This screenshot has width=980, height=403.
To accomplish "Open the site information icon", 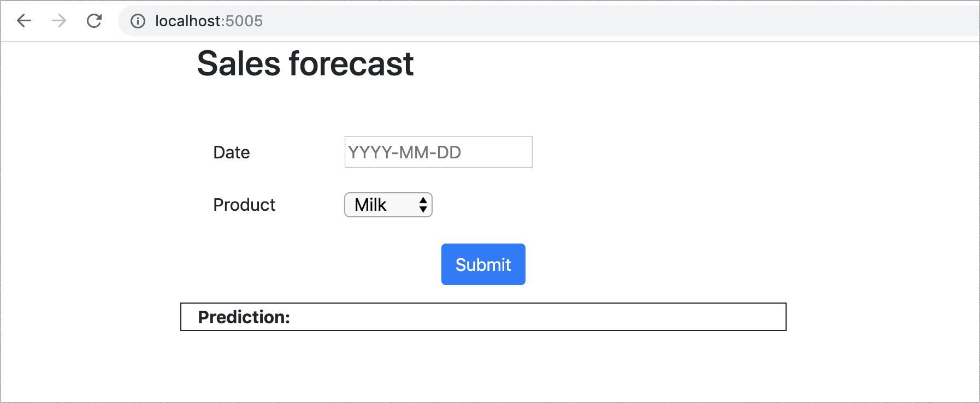I will [x=138, y=21].
